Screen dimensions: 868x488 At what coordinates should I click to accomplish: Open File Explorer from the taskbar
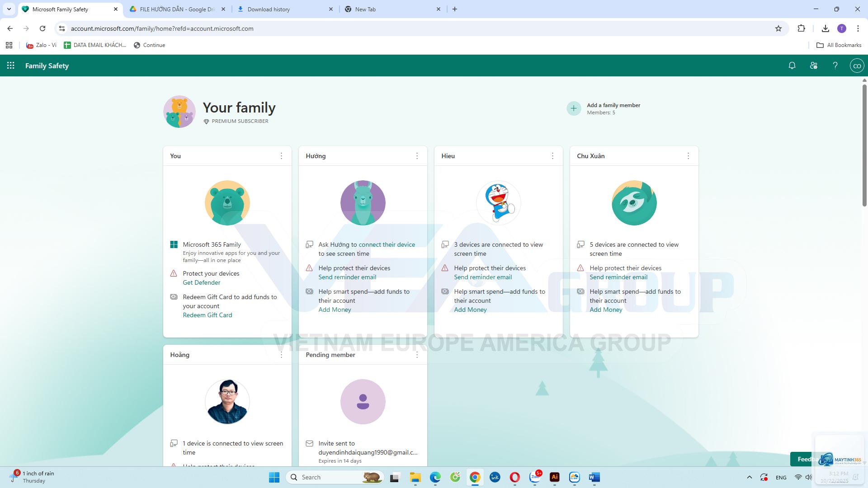415,477
